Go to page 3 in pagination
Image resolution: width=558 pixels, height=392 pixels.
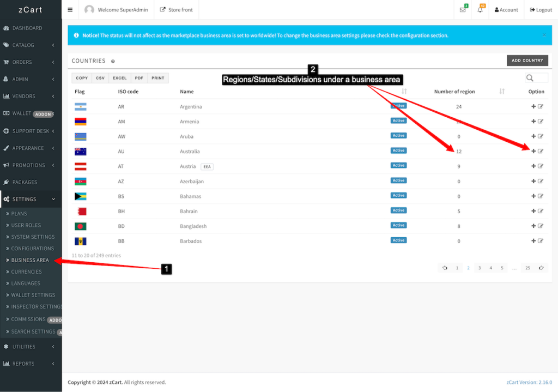pos(480,268)
